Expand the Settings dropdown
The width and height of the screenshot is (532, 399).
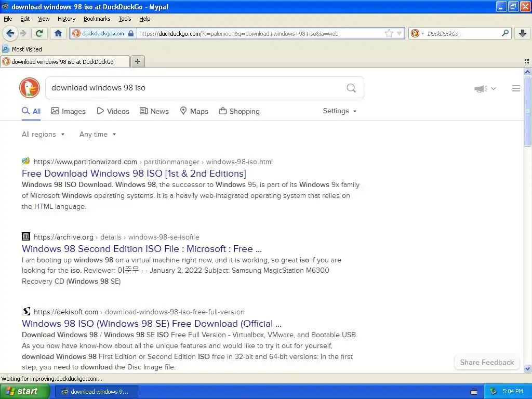click(x=340, y=111)
